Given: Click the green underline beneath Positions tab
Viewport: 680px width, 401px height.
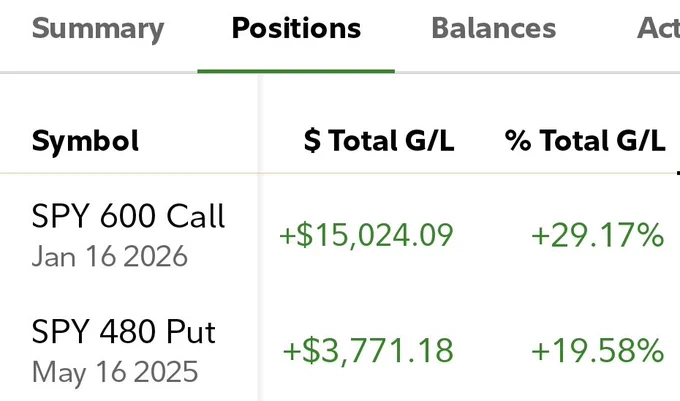Looking at the screenshot, I should click(x=296, y=71).
